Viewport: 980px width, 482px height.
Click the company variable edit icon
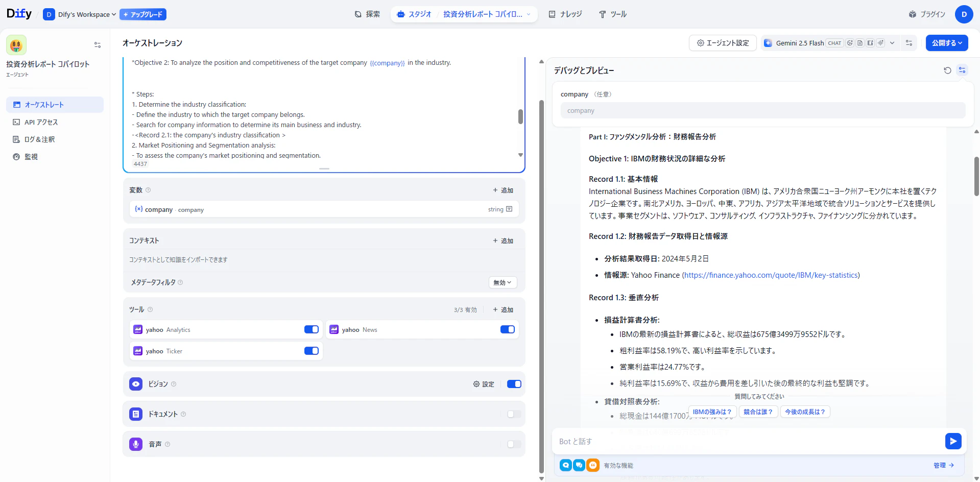[509, 209]
